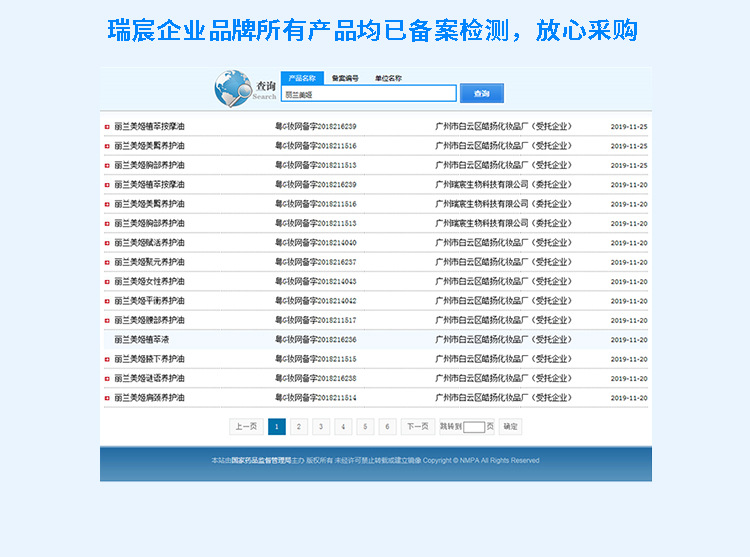The image size is (750, 557).
Task: Switch to the 备案编号 search tab
Action: coord(345,78)
